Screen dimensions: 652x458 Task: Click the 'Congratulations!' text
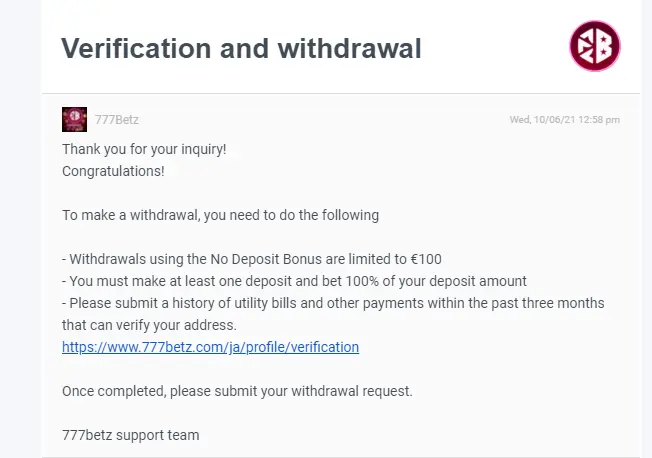[x=113, y=171]
